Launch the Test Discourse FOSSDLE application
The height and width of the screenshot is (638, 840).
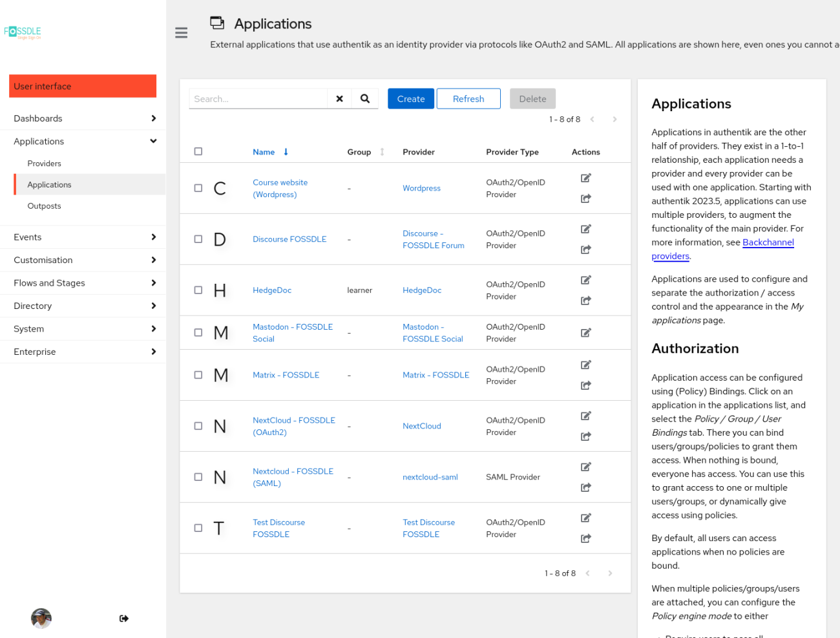(x=586, y=538)
